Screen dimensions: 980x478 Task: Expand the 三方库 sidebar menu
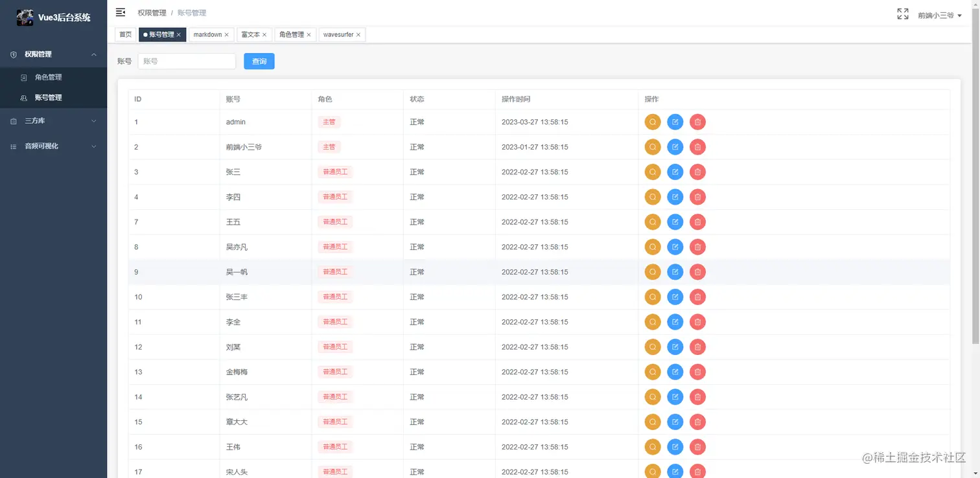[53, 121]
